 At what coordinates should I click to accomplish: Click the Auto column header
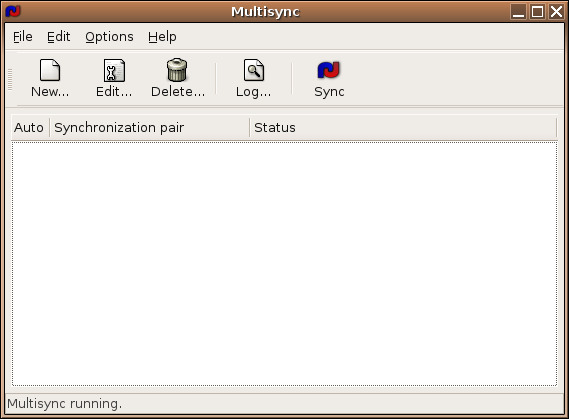pyautogui.click(x=30, y=128)
